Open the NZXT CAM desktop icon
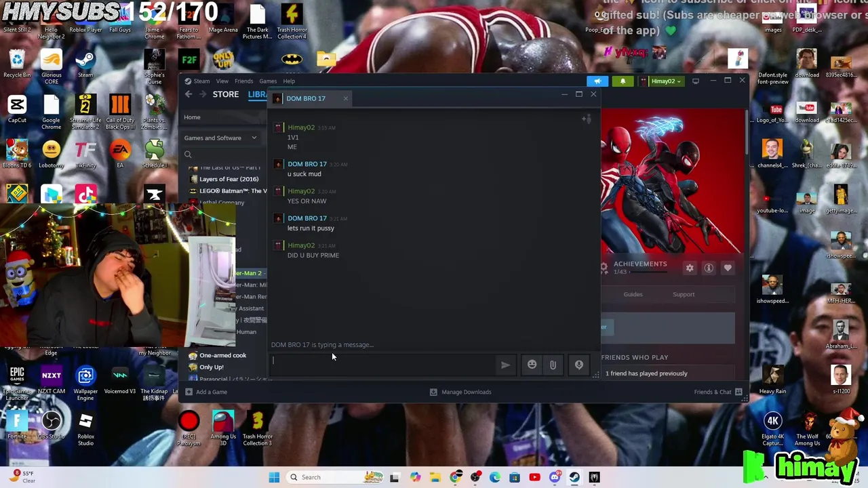The height and width of the screenshot is (488, 868). tap(52, 380)
